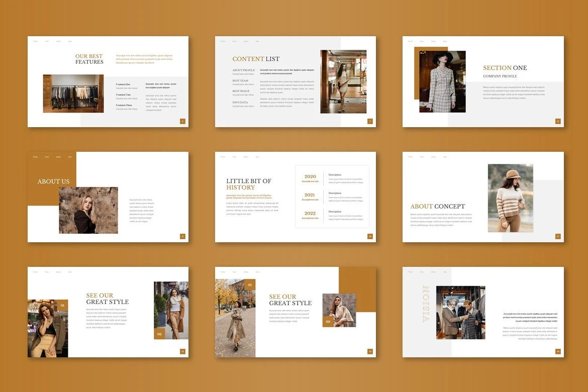
Task: Click the SECTION ONE heading
Action: 505,68
